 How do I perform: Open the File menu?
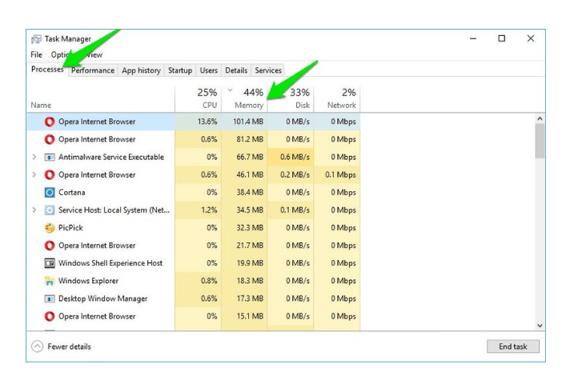tap(36, 54)
